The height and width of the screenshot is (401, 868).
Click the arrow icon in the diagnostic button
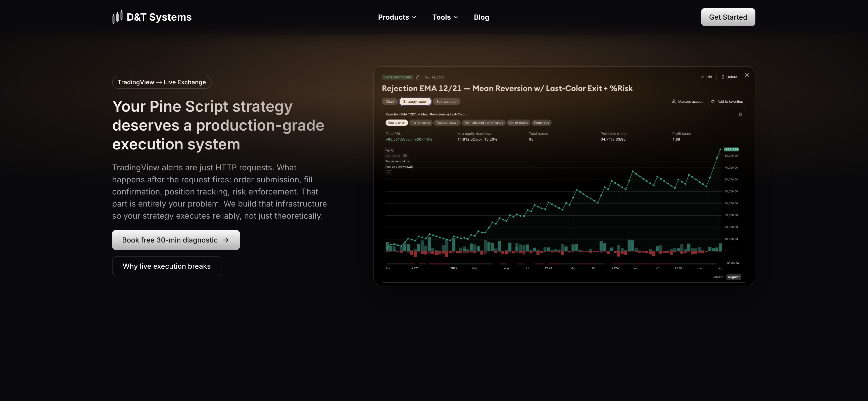[226, 240]
